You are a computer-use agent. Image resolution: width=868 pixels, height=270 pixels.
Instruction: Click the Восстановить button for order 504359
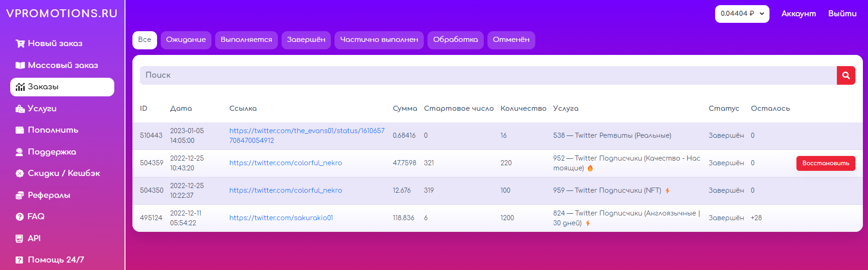pyautogui.click(x=826, y=163)
